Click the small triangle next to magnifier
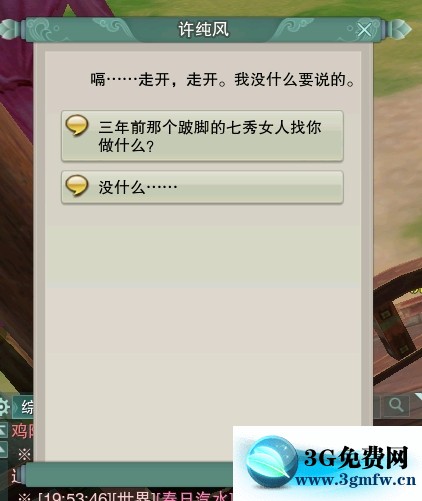Image resolution: width=422 pixels, height=501 pixels. point(418,396)
